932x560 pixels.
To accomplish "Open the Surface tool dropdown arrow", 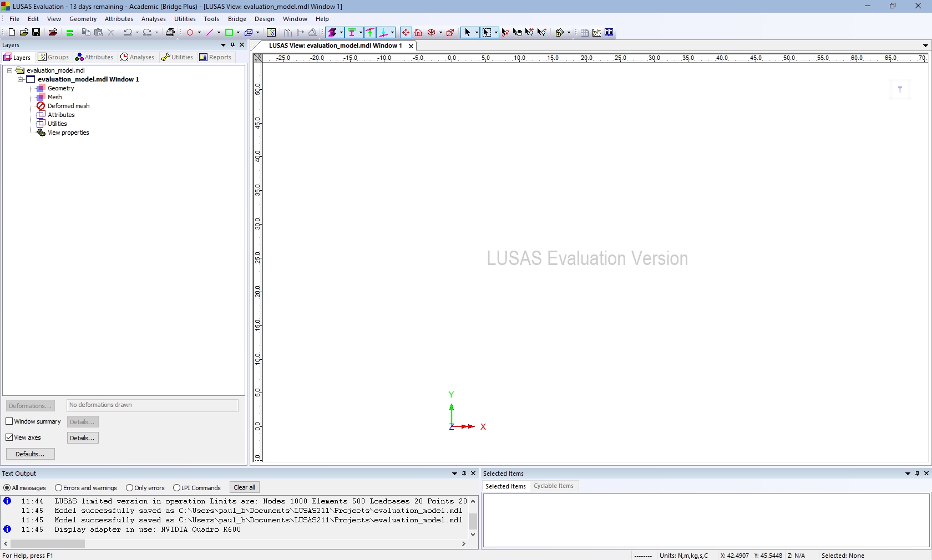I will (x=238, y=33).
